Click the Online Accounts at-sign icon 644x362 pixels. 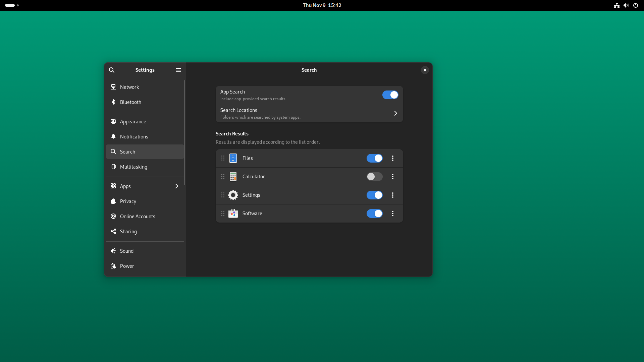pos(113,216)
